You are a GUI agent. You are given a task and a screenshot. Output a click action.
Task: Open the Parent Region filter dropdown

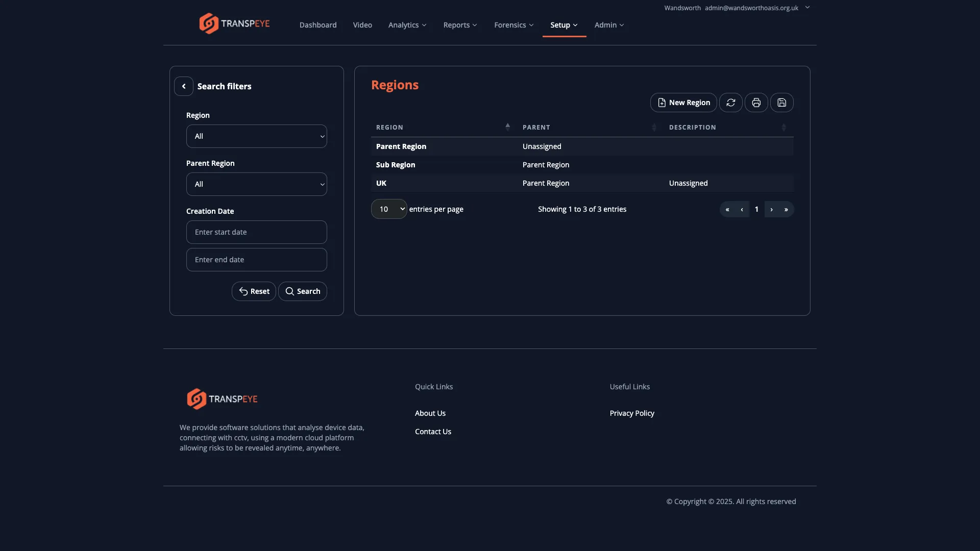[256, 184]
